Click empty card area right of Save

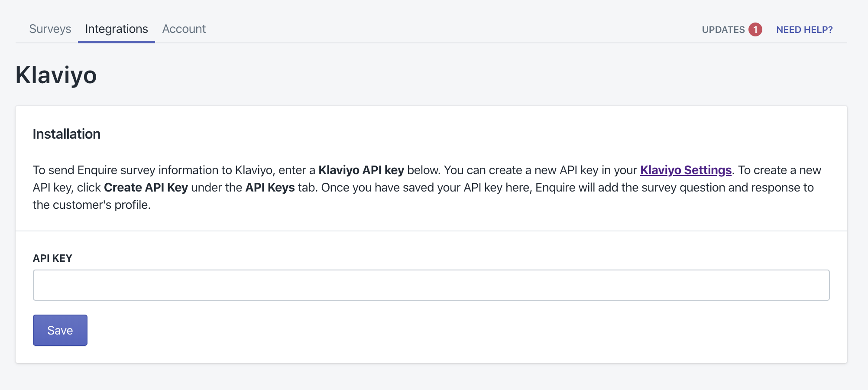click(x=433, y=331)
